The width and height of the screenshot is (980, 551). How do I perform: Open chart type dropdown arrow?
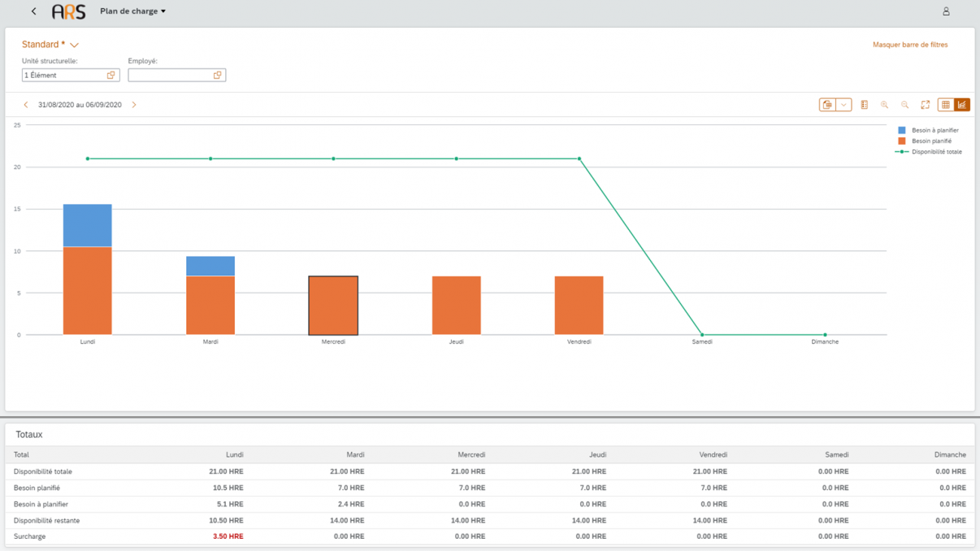(843, 105)
